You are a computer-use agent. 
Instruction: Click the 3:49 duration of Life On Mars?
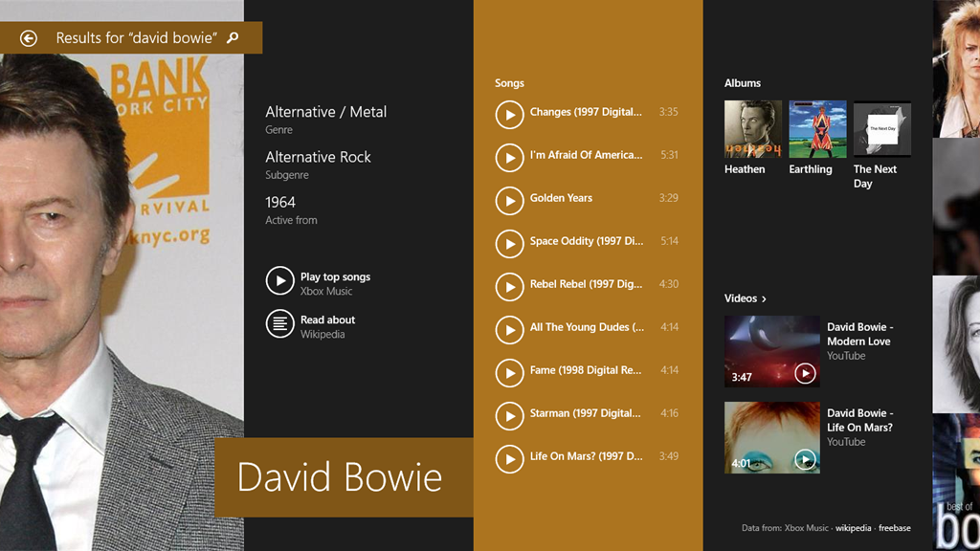click(x=669, y=456)
